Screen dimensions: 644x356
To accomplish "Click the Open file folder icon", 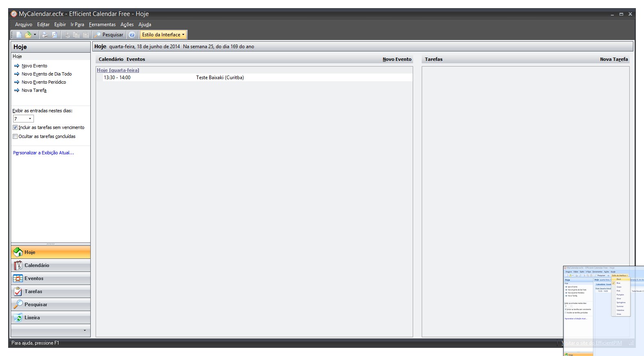I will coord(28,35).
